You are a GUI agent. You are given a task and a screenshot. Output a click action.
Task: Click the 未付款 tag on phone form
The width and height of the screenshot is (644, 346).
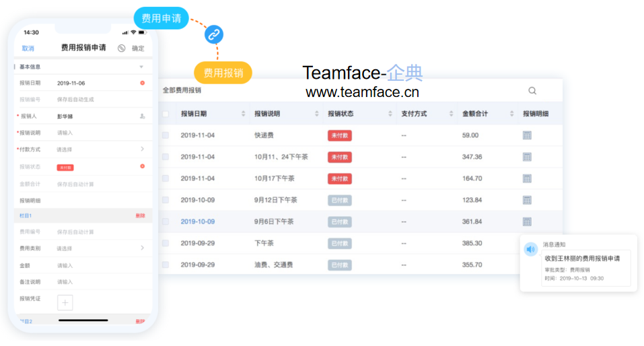(65, 168)
